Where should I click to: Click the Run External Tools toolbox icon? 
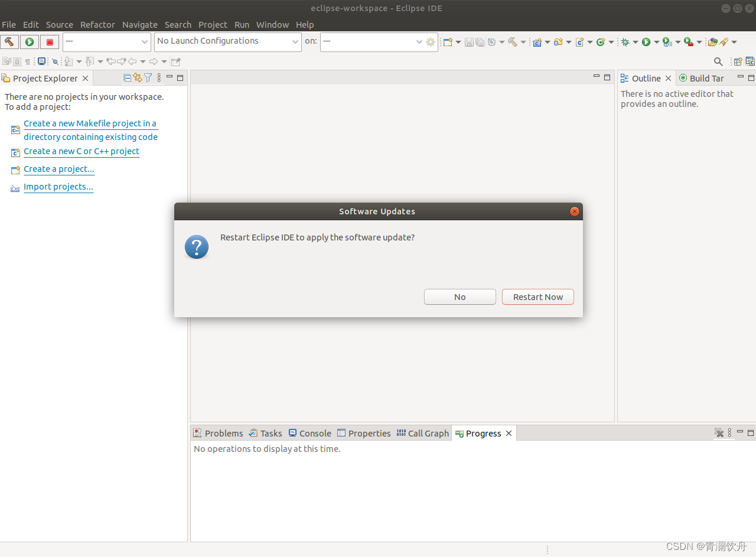689,42
